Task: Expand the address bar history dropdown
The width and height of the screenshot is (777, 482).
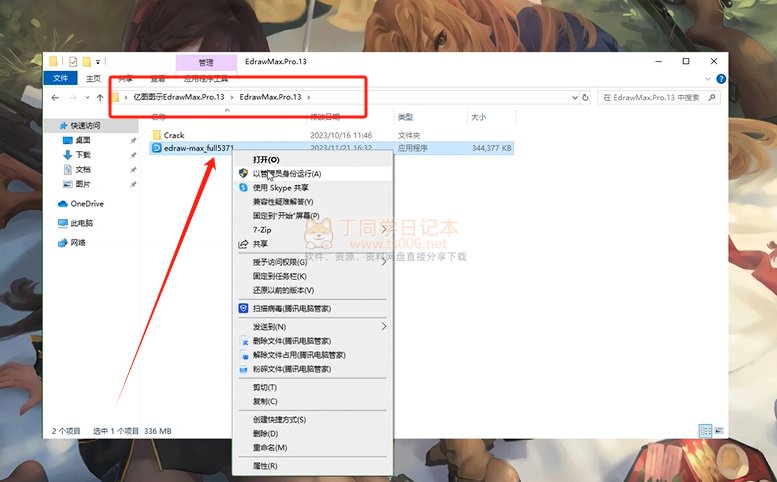Action: tap(575, 98)
